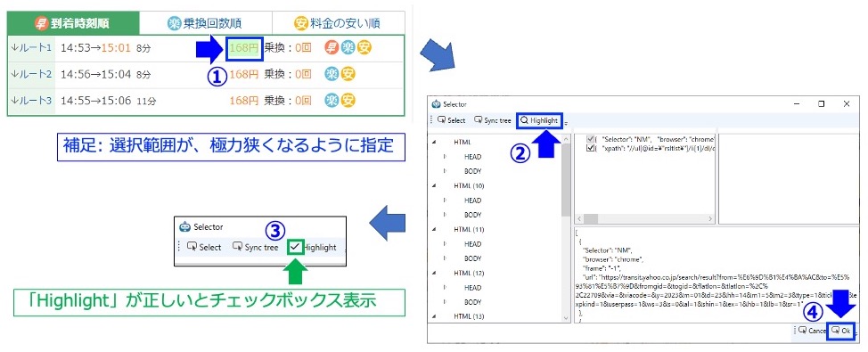Switch to the 料金の安い順 tab
Image resolution: width=868 pixels, height=352 pixels.
pyautogui.click(x=338, y=23)
